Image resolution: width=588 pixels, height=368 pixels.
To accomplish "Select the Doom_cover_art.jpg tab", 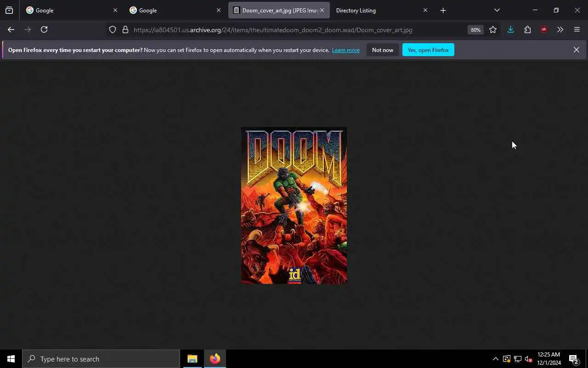I will click(279, 10).
